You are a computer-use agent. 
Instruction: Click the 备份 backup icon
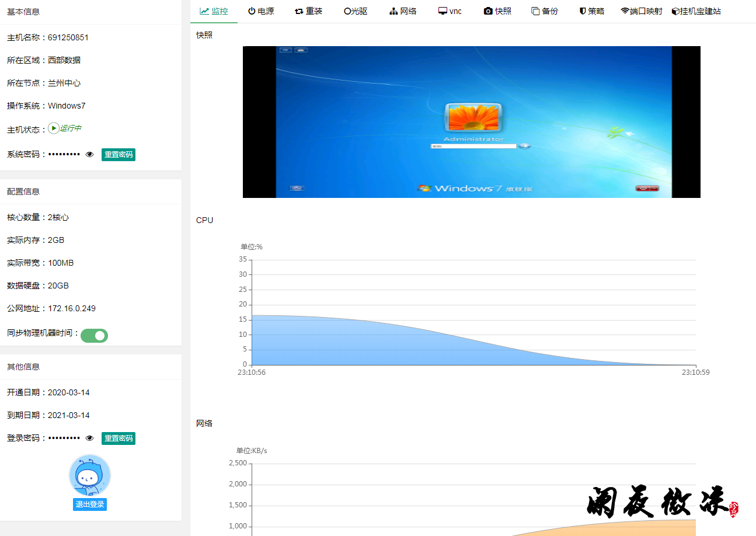(x=545, y=11)
